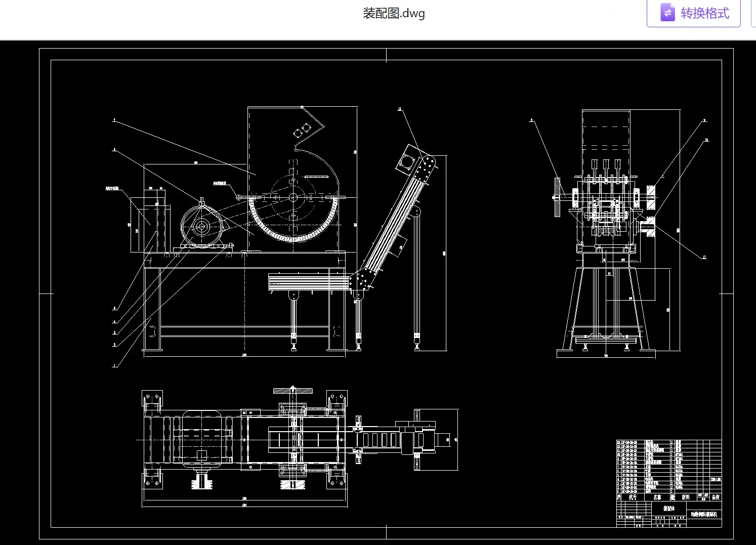
Task: Click the 材料 header in the parts table
Action: (686, 497)
